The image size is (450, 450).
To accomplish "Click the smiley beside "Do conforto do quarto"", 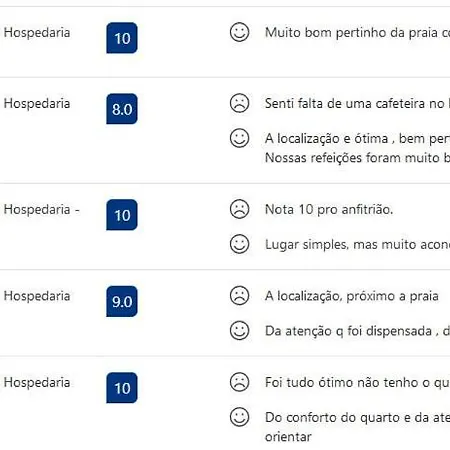I will click(x=239, y=417).
